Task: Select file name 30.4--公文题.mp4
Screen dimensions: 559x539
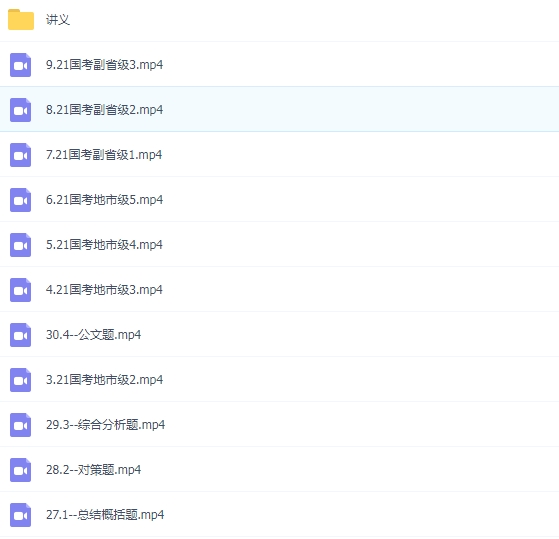Action: [93, 335]
